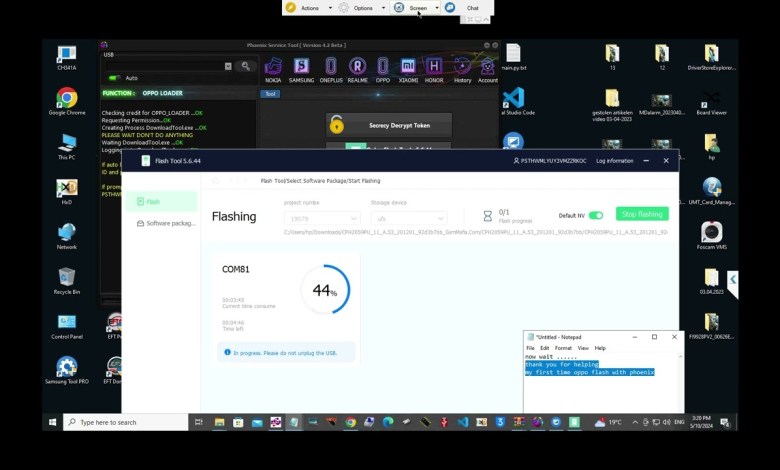Click Secrecy Decrypt Token button
780x470 pixels.
pos(389,125)
